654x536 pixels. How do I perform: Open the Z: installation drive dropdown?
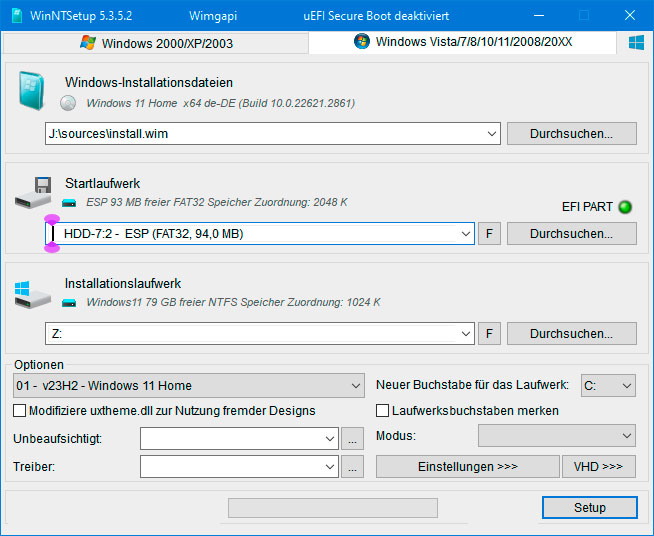pos(465,334)
